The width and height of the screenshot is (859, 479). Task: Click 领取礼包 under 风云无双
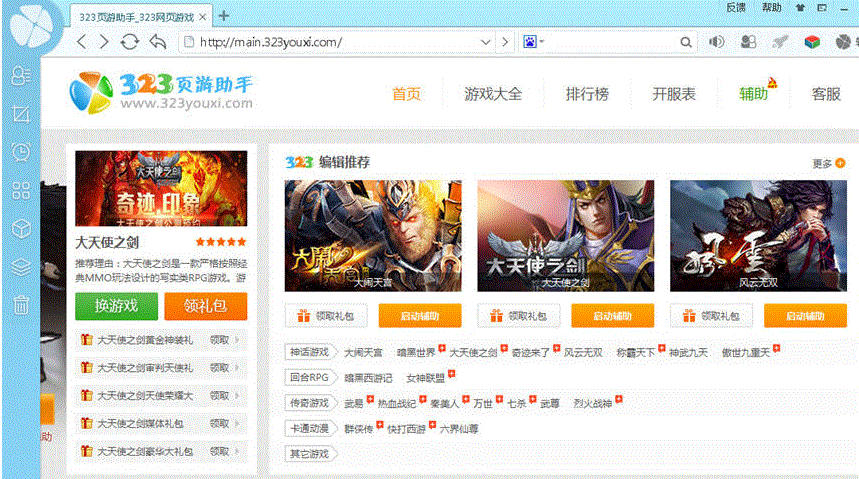[711, 316]
